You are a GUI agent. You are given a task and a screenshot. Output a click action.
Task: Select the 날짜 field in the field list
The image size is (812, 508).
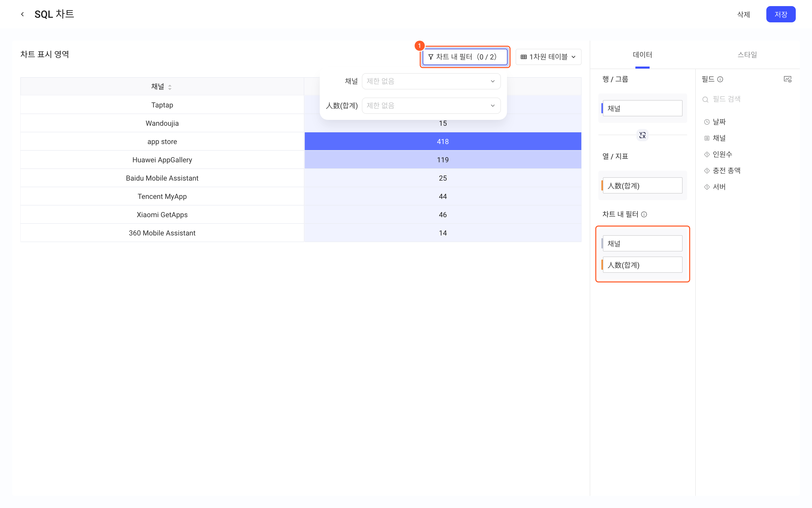coord(719,122)
